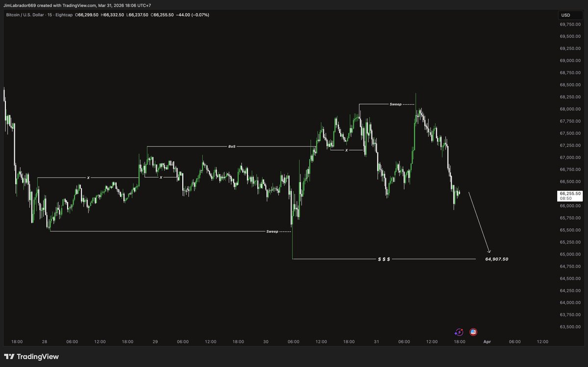Click date 31 on the time axis
Viewport: 588px width, 367px height.
point(376,341)
